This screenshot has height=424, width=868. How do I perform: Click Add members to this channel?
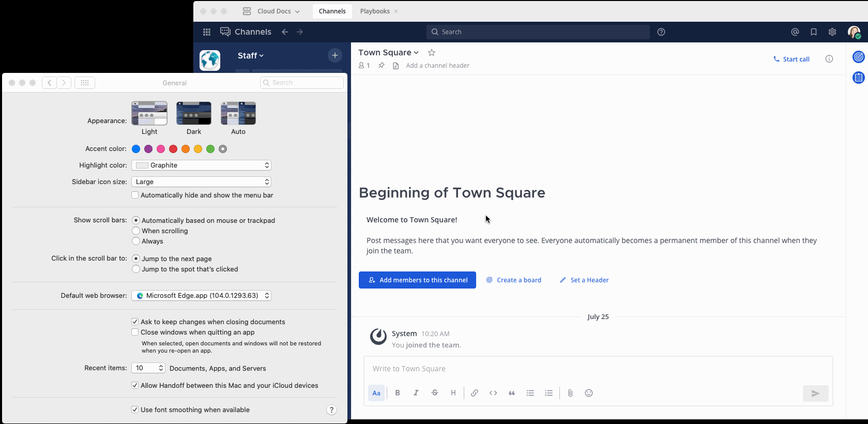(x=417, y=280)
